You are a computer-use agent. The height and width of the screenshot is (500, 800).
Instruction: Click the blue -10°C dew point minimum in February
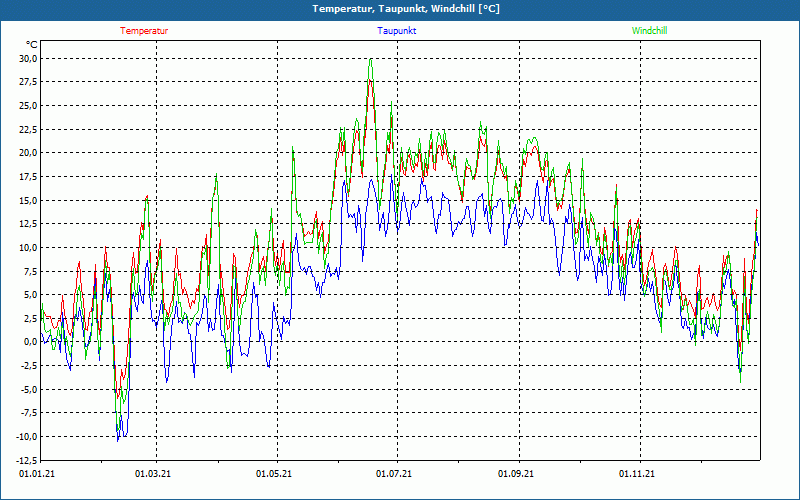[118, 439]
